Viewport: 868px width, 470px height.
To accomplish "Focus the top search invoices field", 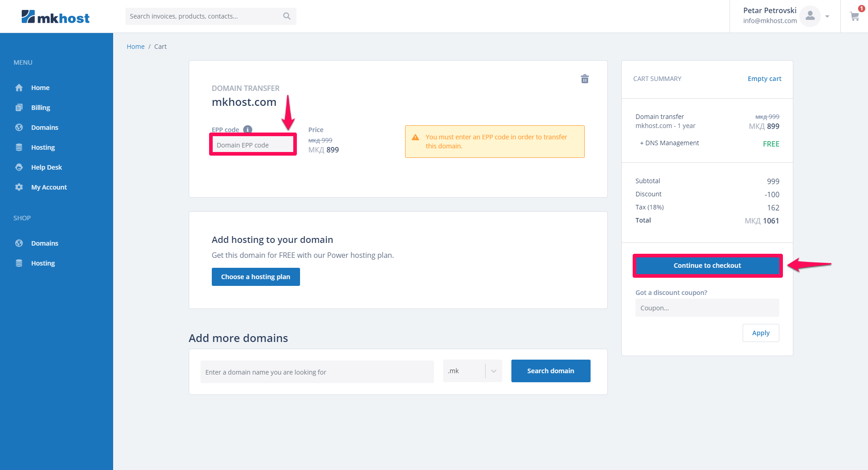I will click(211, 16).
